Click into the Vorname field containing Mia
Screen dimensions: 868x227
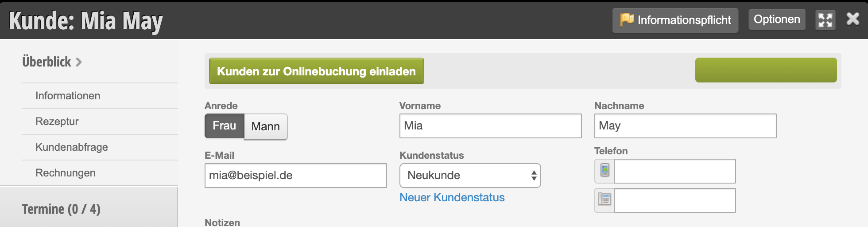(x=490, y=126)
